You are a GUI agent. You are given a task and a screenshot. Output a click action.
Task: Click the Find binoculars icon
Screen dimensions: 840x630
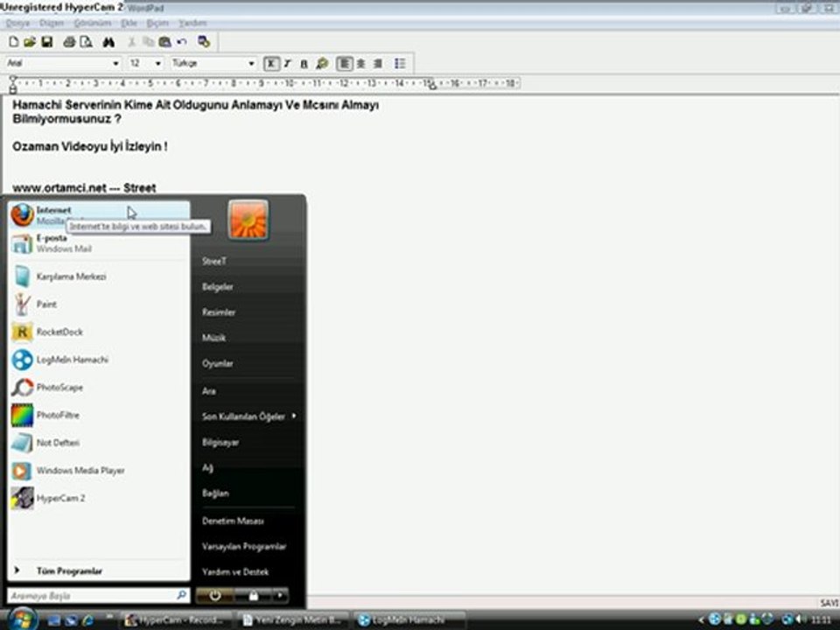(x=108, y=42)
